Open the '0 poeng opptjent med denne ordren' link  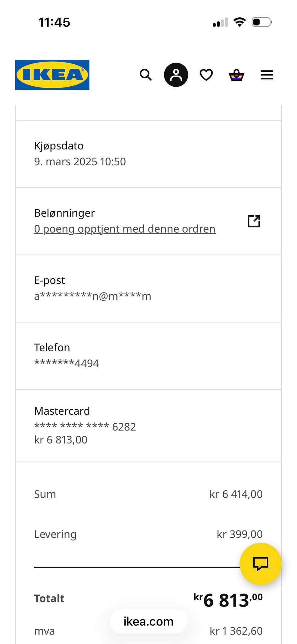coord(125,229)
